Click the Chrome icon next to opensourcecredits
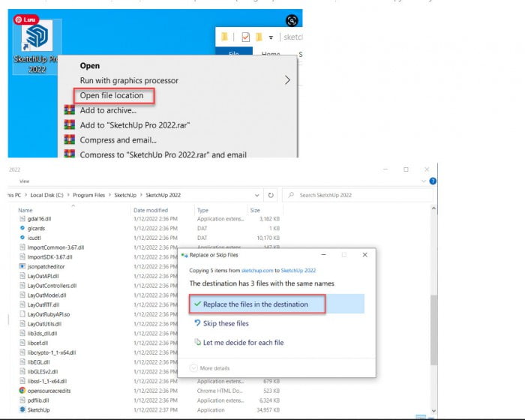Image resolution: width=525 pixels, height=420 pixels. click(x=22, y=391)
